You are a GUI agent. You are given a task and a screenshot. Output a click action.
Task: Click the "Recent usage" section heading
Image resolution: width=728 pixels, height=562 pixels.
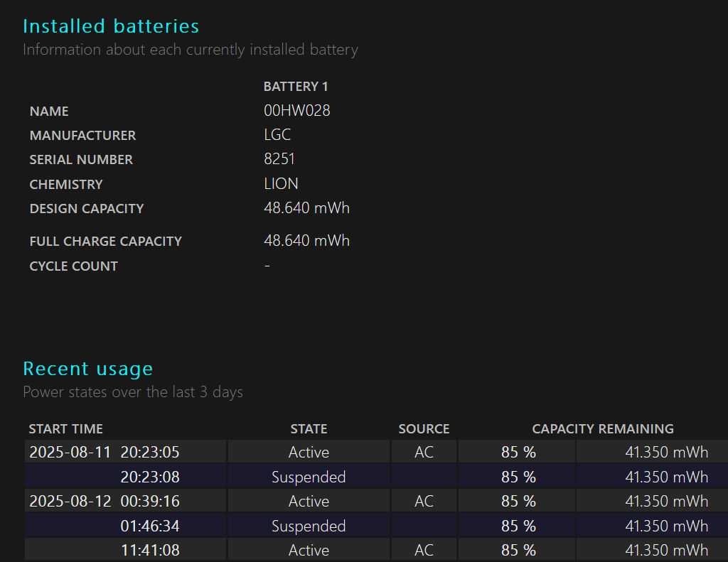click(88, 369)
